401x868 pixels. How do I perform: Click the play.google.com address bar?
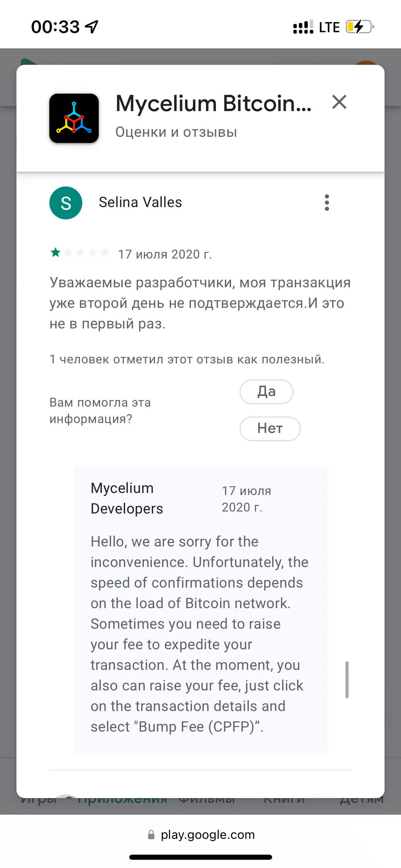(x=201, y=835)
